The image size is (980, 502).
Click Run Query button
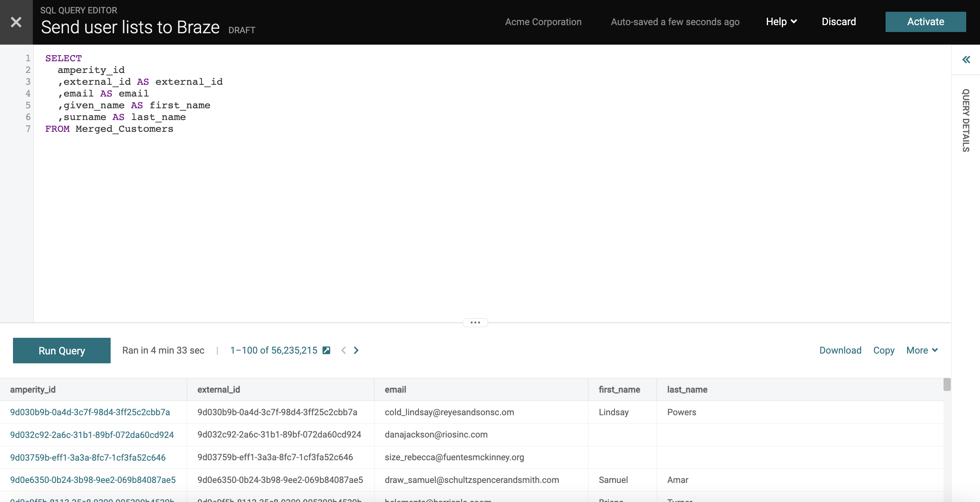[x=62, y=350]
